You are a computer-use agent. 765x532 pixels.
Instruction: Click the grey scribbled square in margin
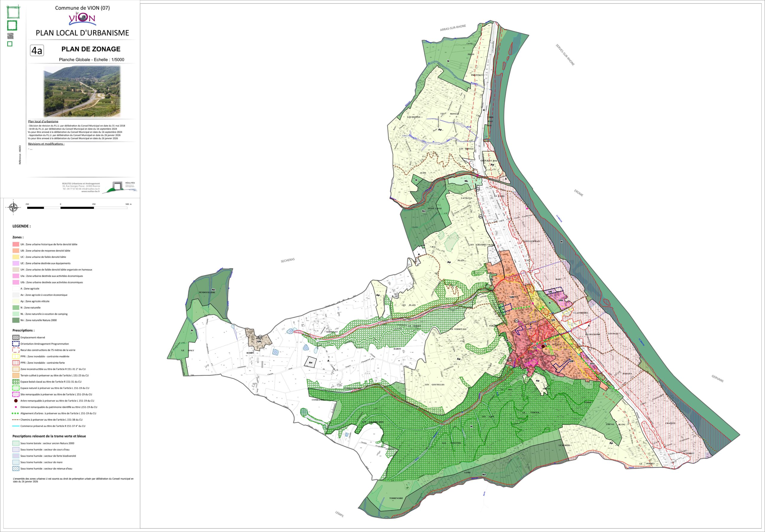pos(10,36)
